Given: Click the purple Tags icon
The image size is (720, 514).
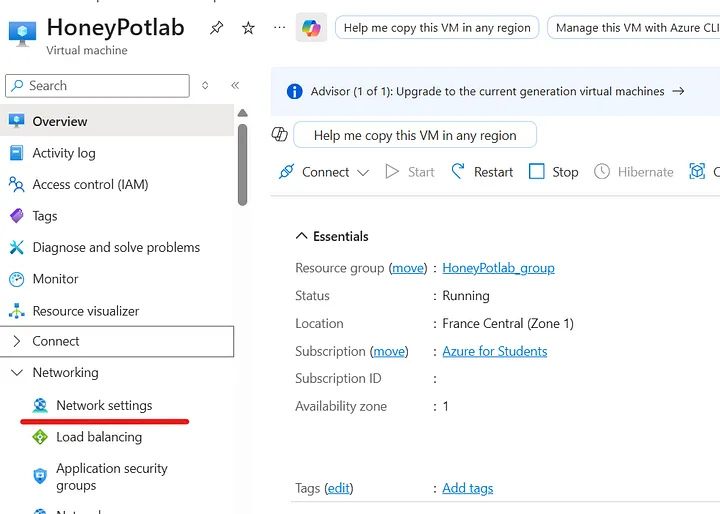Looking at the screenshot, I should pos(17,215).
